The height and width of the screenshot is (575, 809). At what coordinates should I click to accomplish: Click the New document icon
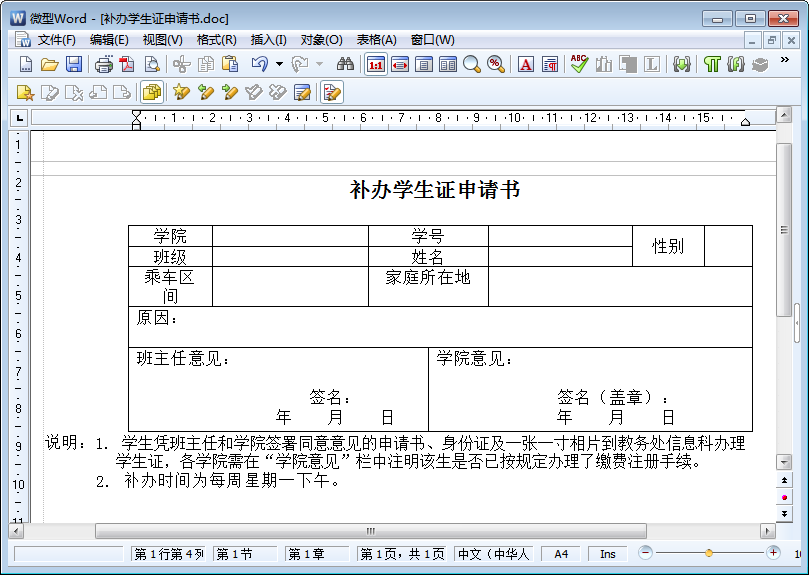point(26,65)
